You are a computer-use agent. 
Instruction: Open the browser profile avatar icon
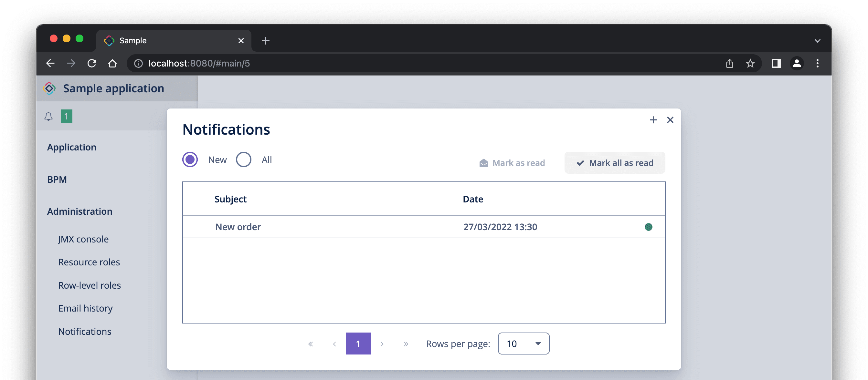797,63
